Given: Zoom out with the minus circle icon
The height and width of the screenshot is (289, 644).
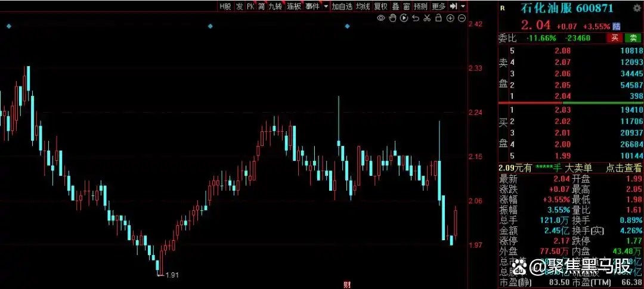Looking at the screenshot, I should click(x=462, y=18).
